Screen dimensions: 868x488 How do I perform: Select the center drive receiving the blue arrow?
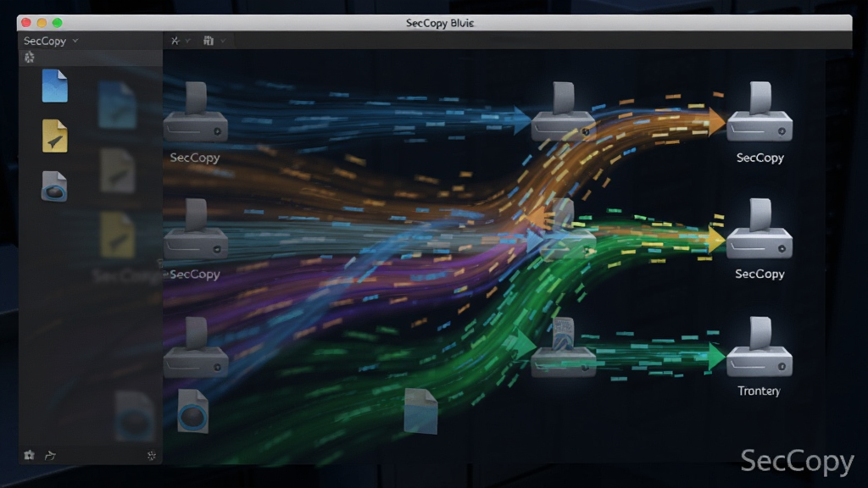click(x=563, y=112)
